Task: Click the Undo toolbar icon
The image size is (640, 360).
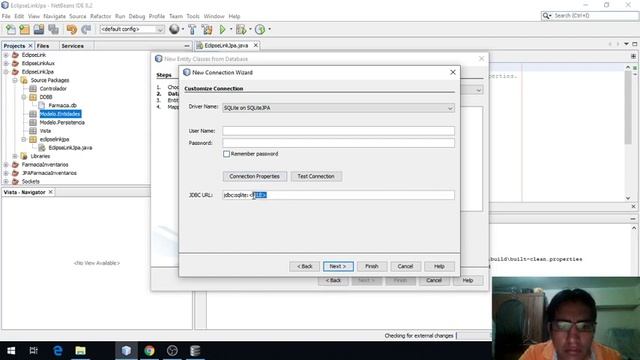Action: 71,29
